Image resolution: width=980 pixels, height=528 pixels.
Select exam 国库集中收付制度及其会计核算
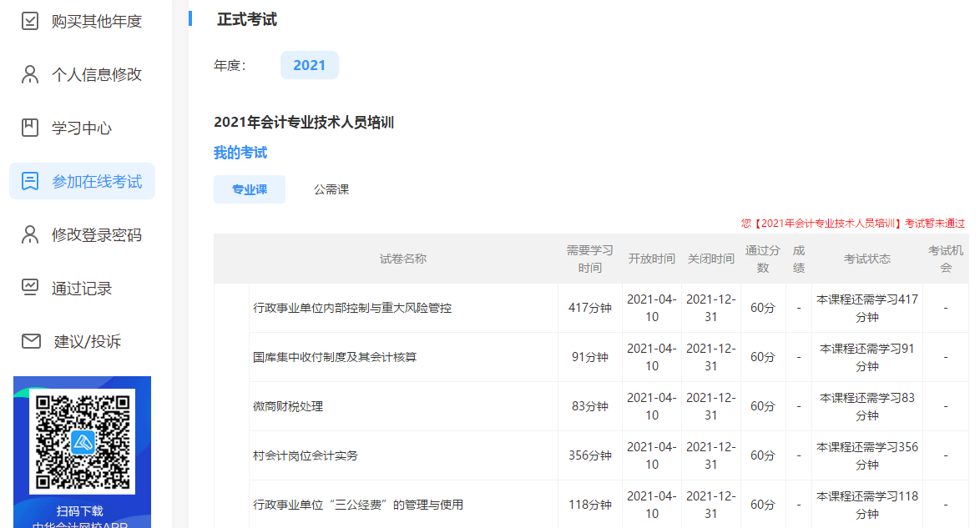click(x=335, y=357)
